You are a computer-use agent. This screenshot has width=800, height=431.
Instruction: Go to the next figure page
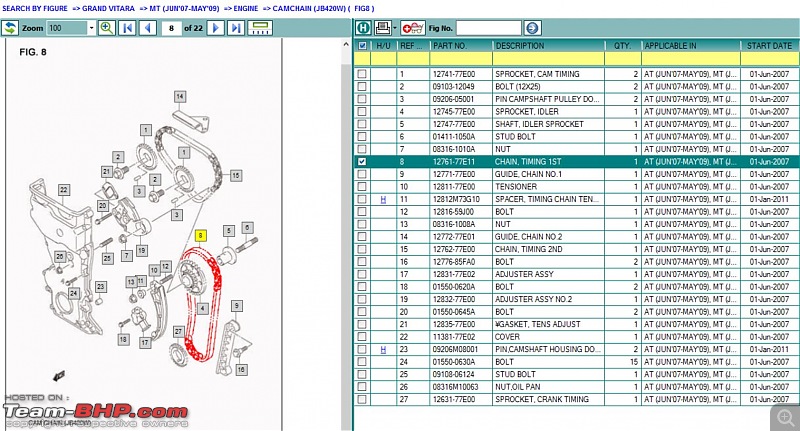[216, 28]
